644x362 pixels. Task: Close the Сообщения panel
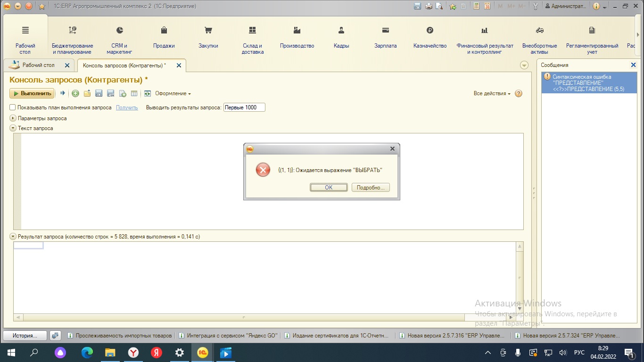coord(633,65)
